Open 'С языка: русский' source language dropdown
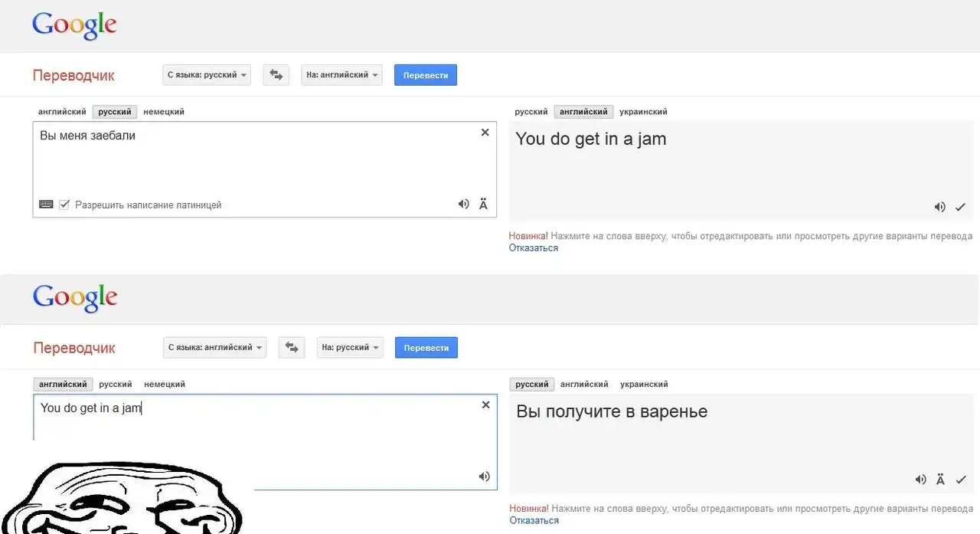 [x=207, y=75]
